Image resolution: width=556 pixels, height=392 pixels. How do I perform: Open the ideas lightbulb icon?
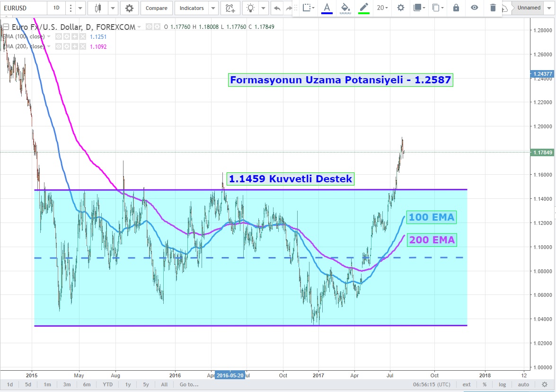click(251, 8)
